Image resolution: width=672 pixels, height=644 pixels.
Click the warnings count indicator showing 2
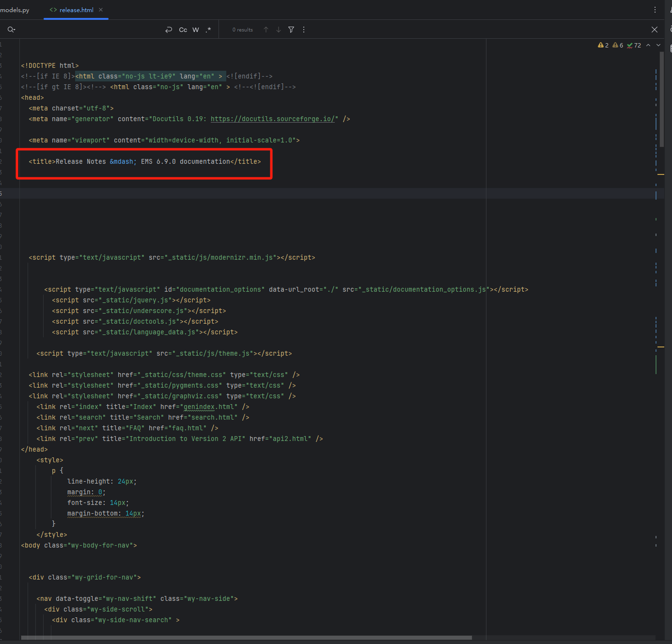[603, 45]
